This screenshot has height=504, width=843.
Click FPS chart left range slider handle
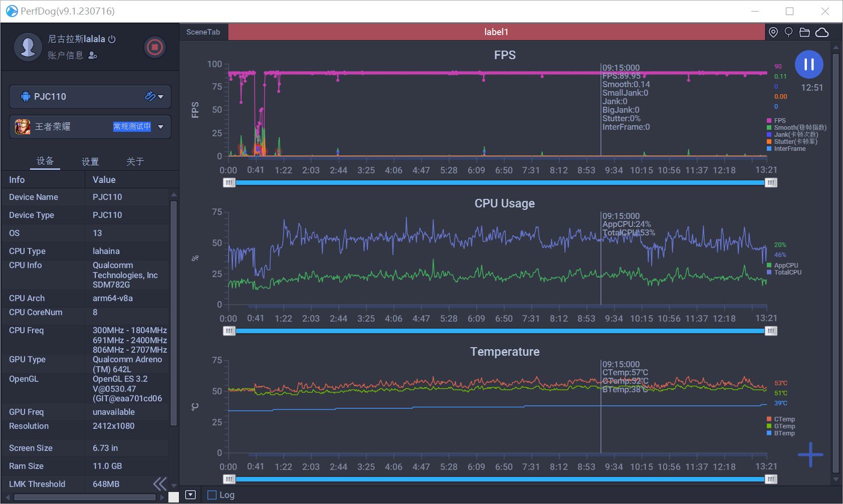pos(229,183)
